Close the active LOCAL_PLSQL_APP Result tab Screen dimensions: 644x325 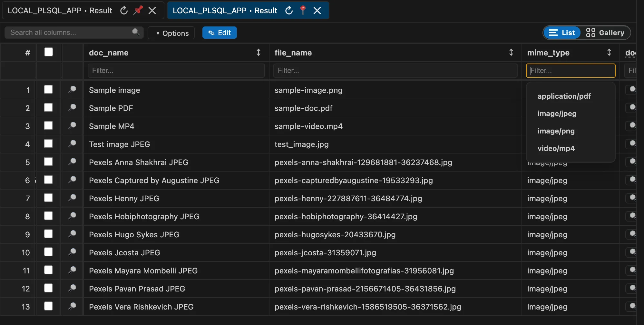coord(317,11)
